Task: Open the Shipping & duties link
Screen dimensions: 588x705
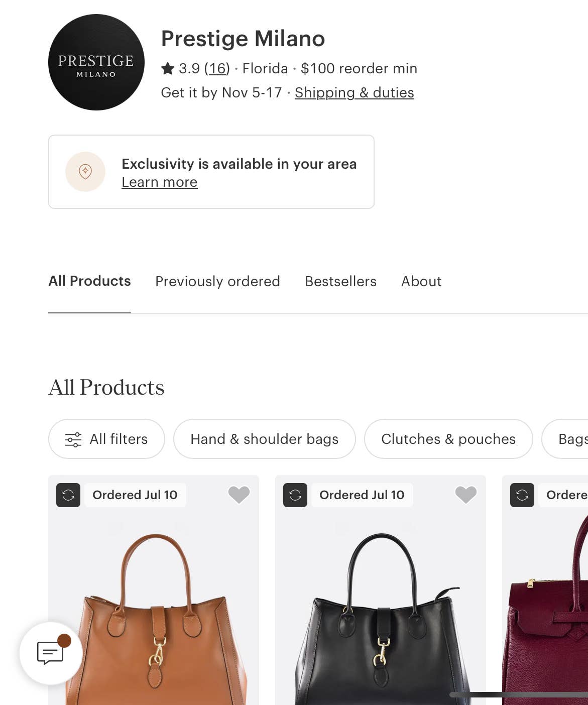Action: (355, 92)
